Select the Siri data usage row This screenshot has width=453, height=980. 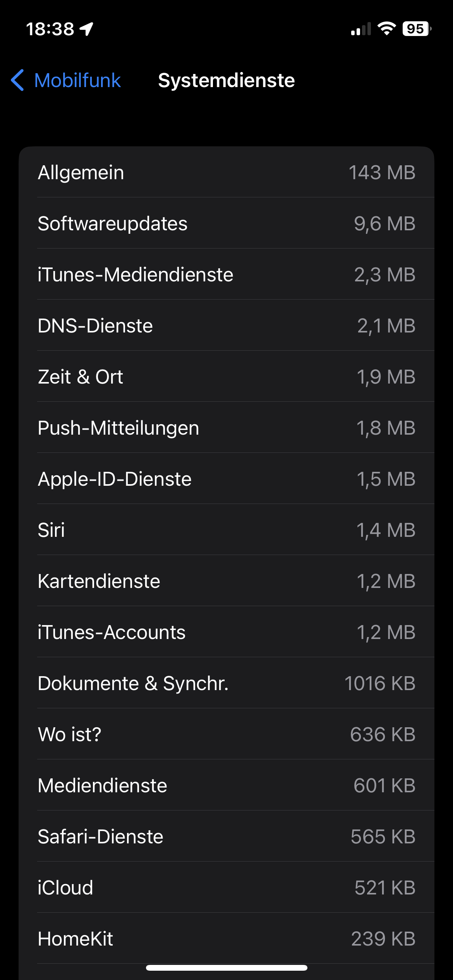(x=226, y=530)
